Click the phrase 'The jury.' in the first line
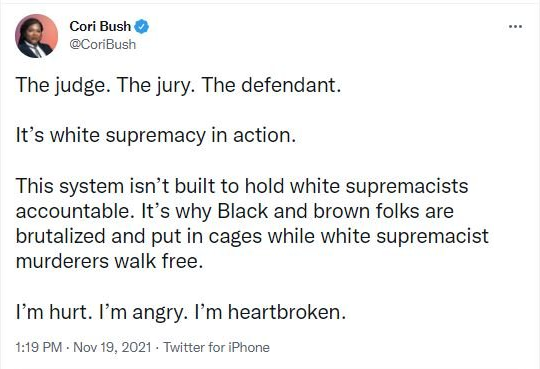Image resolution: width=540 pixels, height=369 pixels. [x=156, y=86]
